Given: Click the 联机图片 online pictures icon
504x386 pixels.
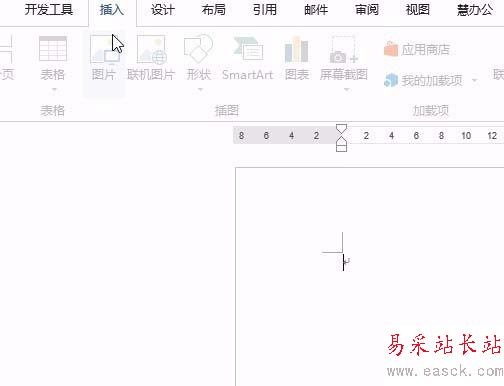Looking at the screenshot, I should click(151, 49).
